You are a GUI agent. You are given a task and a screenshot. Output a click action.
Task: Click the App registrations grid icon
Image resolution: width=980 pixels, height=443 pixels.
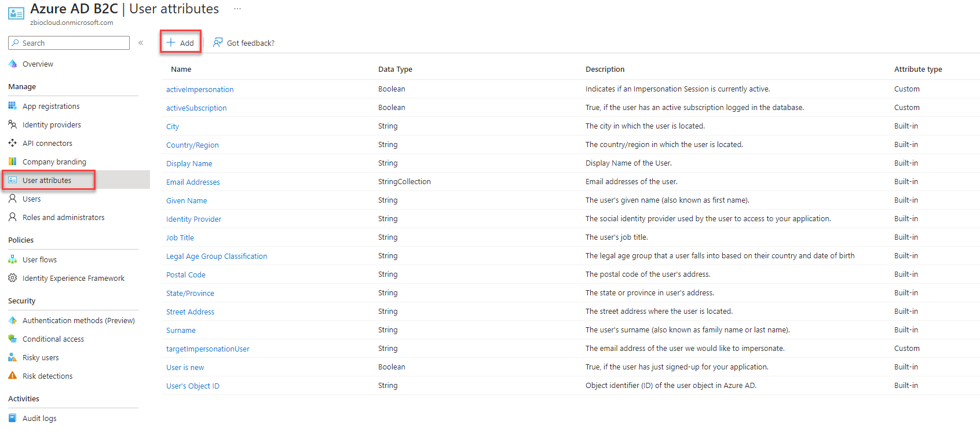click(13, 106)
